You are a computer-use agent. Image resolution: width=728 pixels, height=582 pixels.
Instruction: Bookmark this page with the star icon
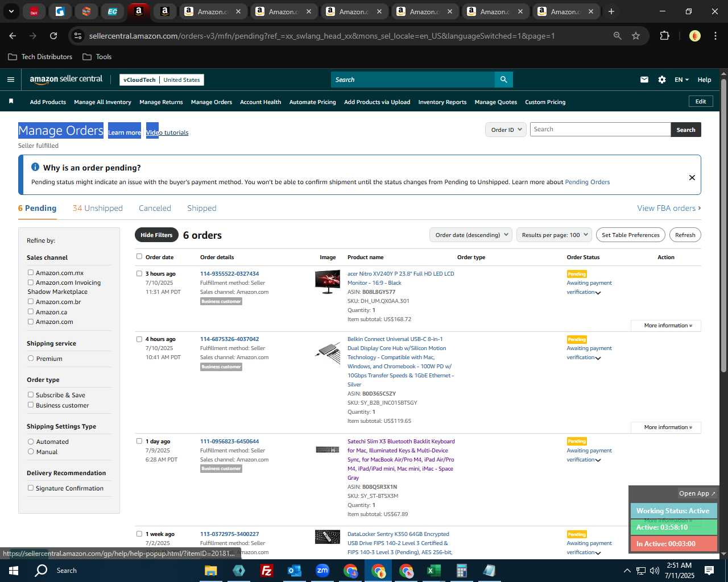click(636, 36)
